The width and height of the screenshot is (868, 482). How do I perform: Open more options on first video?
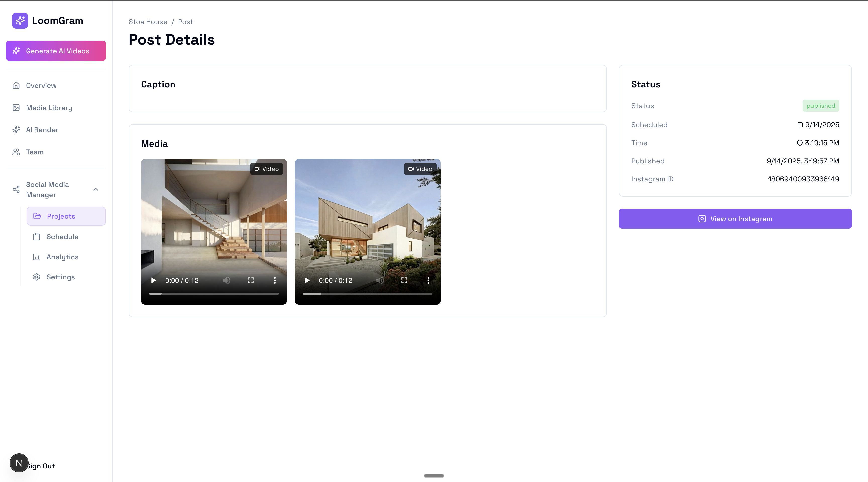[x=275, y=280]
